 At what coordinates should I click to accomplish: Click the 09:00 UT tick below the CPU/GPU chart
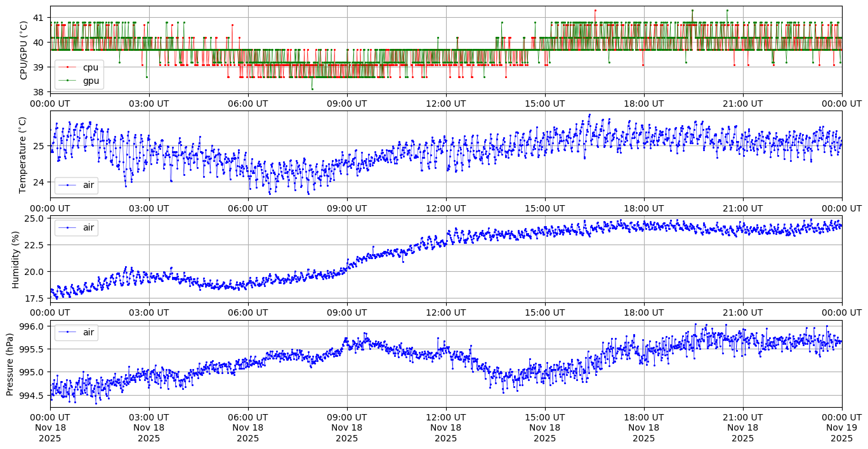(x=346, y=104)
